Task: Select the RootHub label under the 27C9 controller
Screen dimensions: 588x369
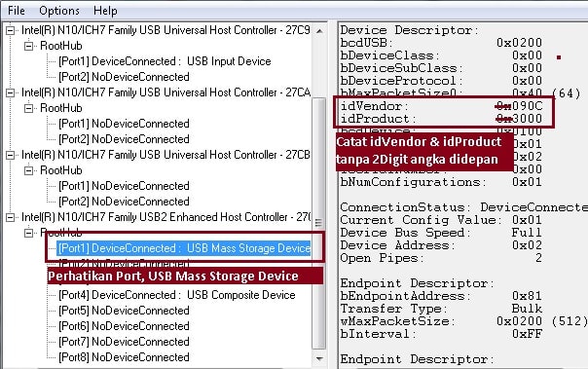Action: tap(60, 46)
